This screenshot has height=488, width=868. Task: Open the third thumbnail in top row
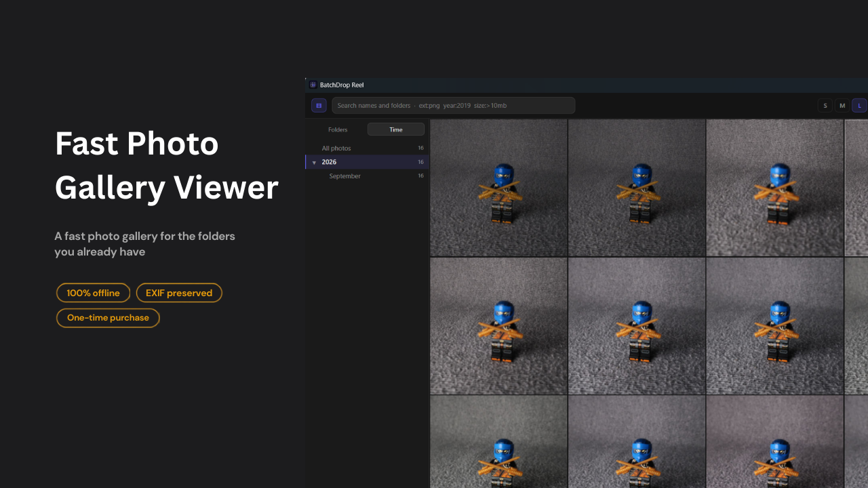[775, 188]
